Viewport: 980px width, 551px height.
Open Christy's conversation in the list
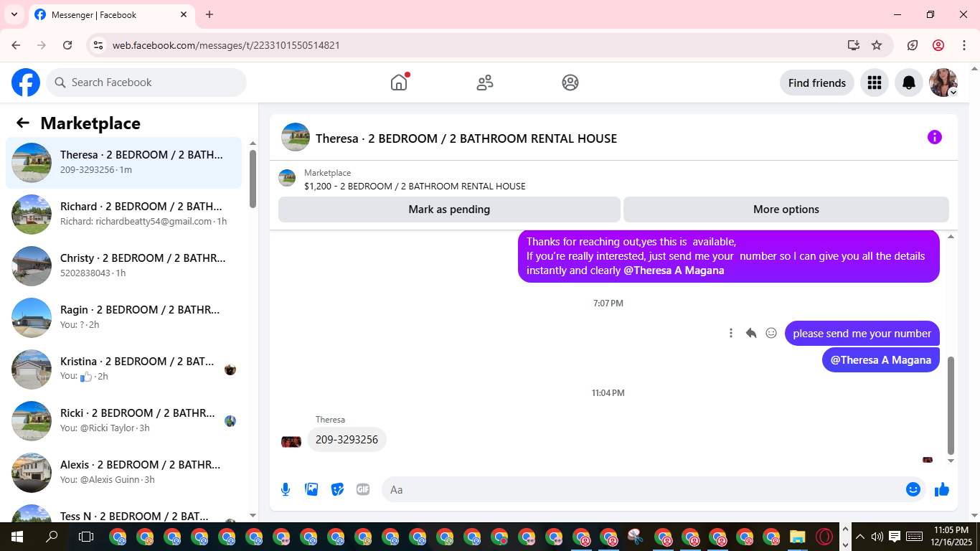tap(124, 266)
